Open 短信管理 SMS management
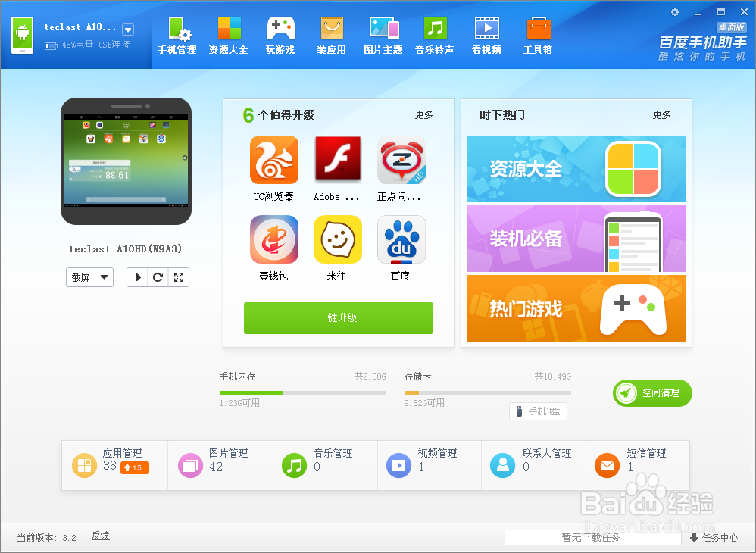756x553 pixels. (x=638, y=465)
